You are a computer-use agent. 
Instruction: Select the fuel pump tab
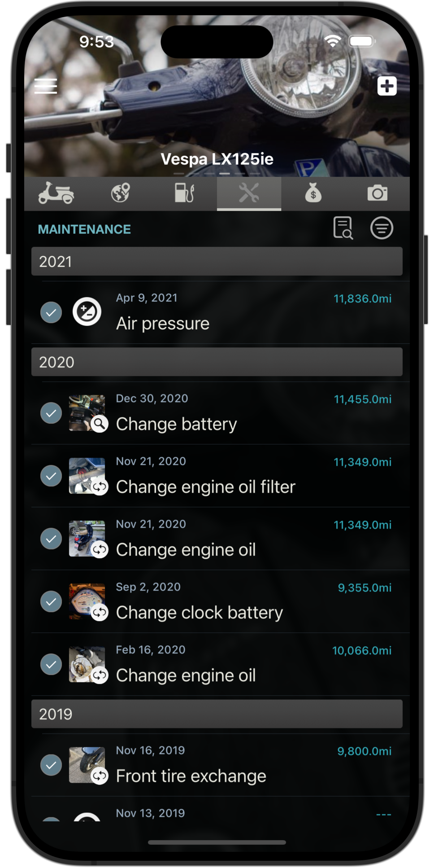click(x=184, y=193)
